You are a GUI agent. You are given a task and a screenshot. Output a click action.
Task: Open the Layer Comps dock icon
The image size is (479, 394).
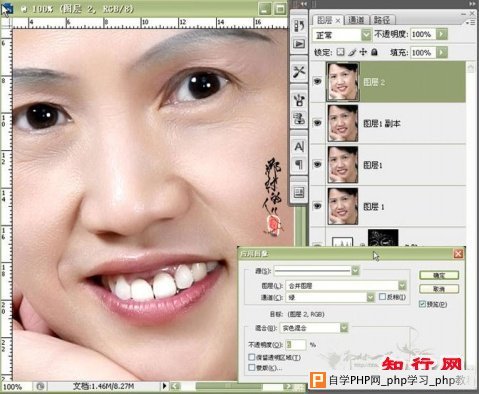[299, 192]
